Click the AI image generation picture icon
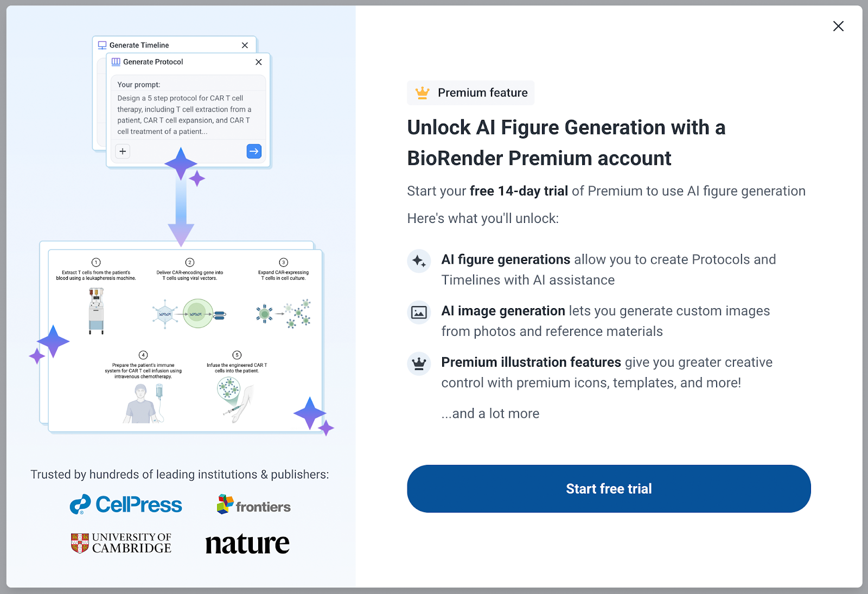Screen dimensions: 868x594 pos(419,312)
